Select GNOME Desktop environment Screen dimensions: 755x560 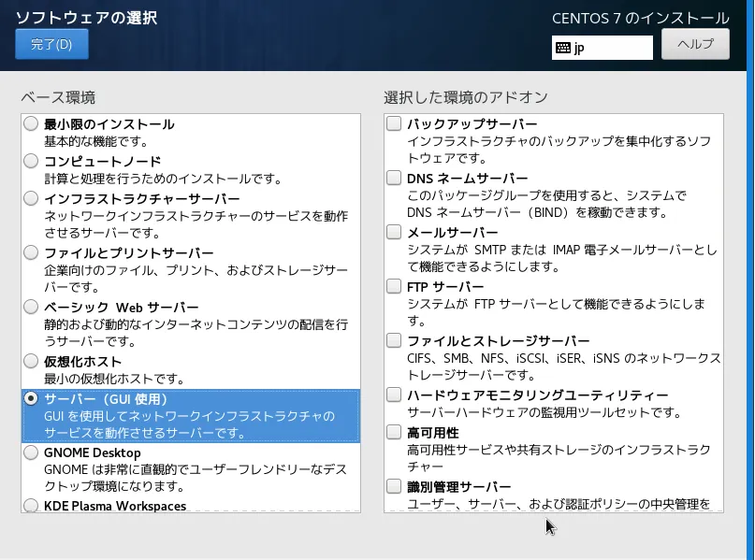[x=31, y=452]
